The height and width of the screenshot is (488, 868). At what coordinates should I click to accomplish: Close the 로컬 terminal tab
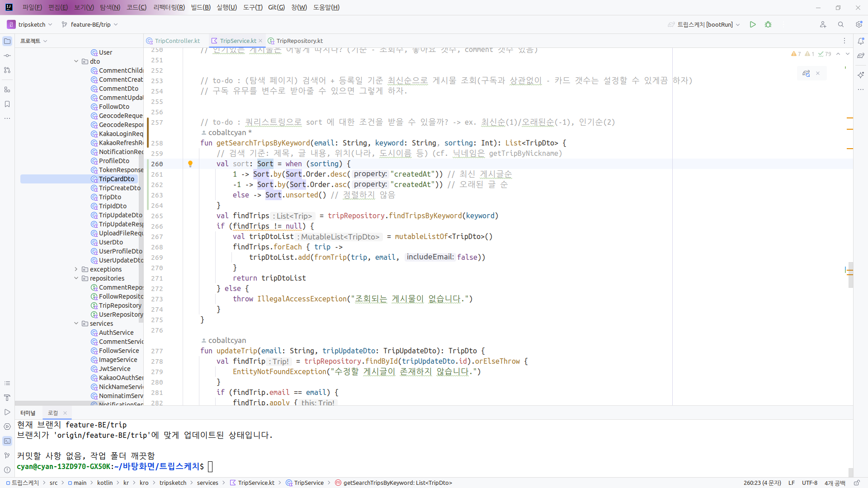point(65,413)
